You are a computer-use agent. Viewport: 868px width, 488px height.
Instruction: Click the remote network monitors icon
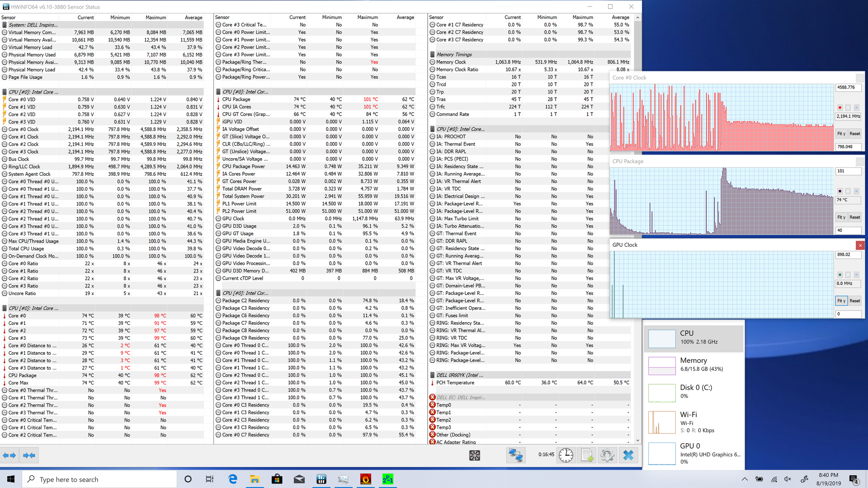pyautogui.click(x=515, y=455)
